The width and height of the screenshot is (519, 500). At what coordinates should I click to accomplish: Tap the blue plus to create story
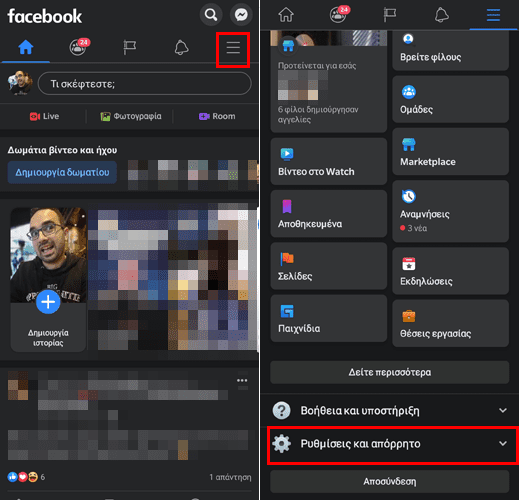[x=48, y=302]
